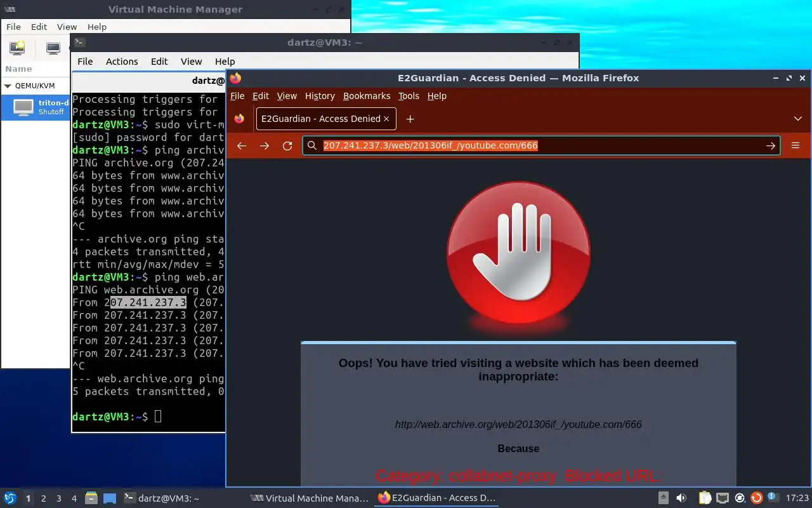Click the 17:23 clock
Image resolution: width=812 pixels, height=508 pixels.
(x=797, y=498)
